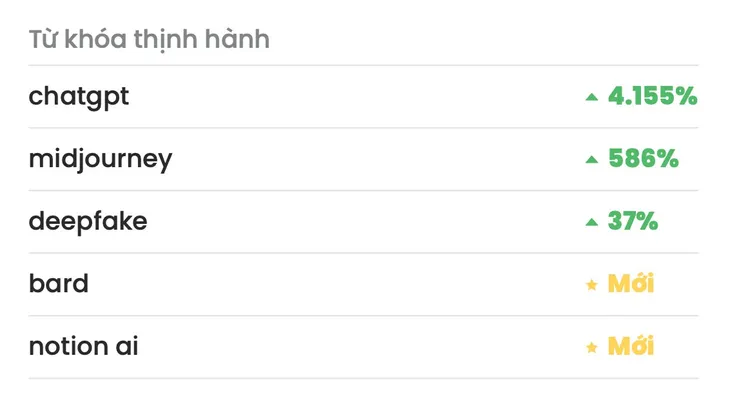Click the green up arrow beside 4.155%

[592, 97]
